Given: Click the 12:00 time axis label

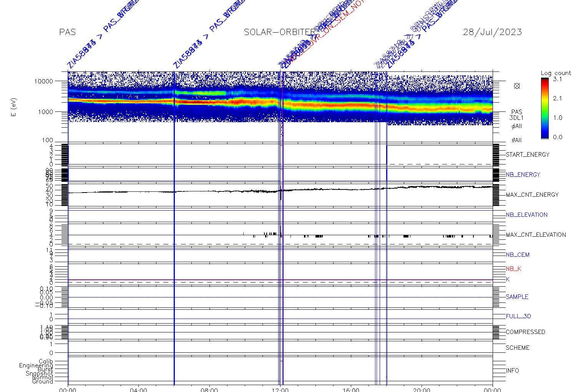Looking at the screenshot, I should tap(280, 390).
